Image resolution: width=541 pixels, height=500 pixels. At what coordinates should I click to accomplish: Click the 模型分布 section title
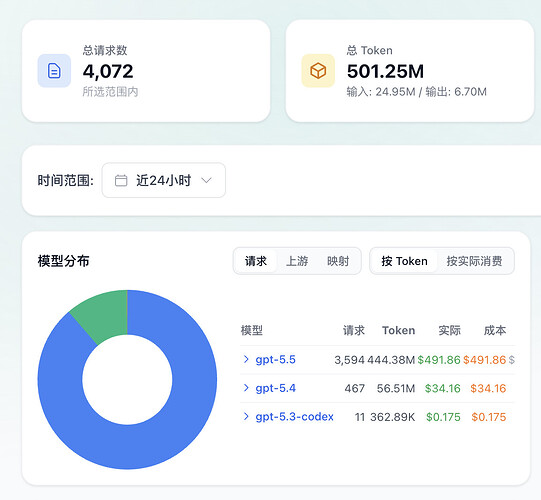(x=63, y=261)
